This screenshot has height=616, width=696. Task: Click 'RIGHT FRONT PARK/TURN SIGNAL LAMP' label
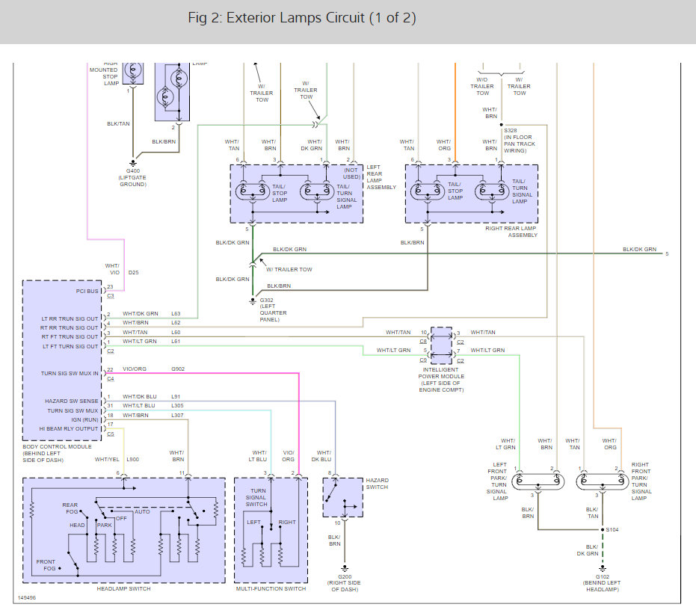click(x=641, y=481)
